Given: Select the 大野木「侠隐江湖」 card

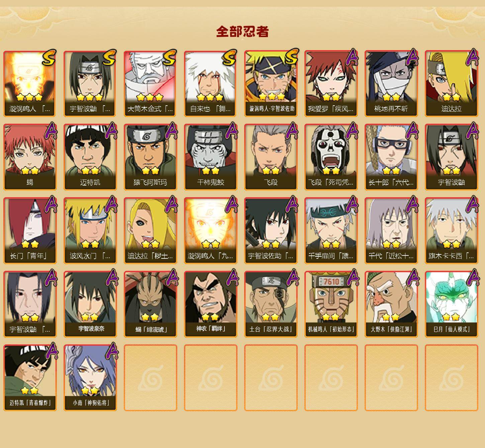Looking at the screenshot, I should (391, 304).
